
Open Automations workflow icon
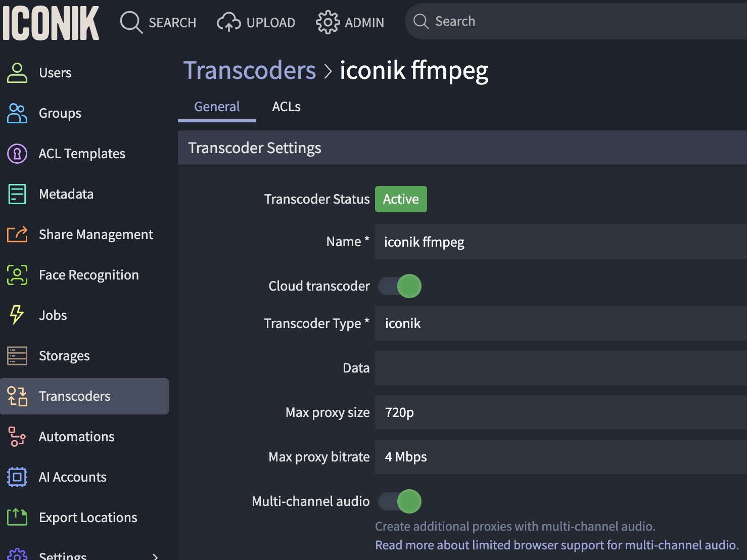[x=17, y=437]
